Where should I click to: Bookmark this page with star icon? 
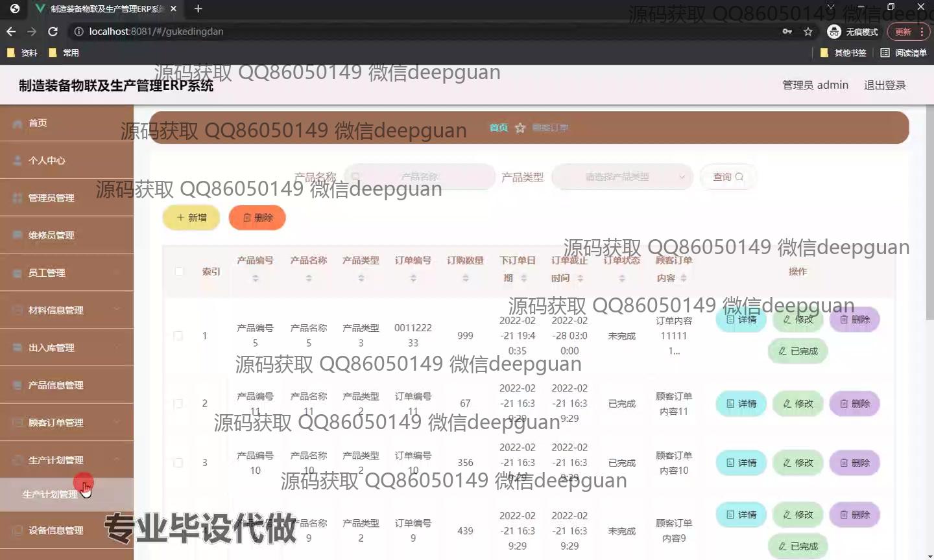(x=808, y=31)
